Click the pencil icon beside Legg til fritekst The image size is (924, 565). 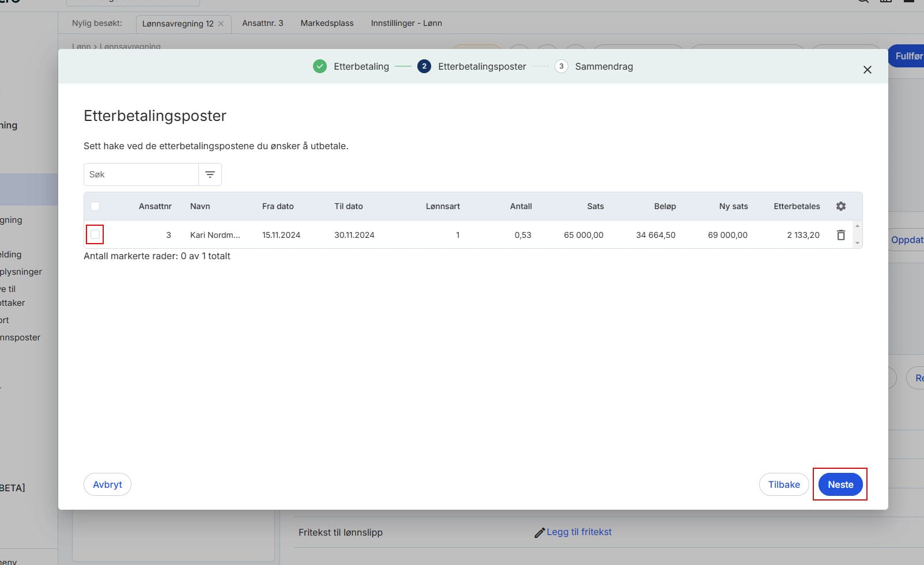pyautogui.click(x=540, y=533)
